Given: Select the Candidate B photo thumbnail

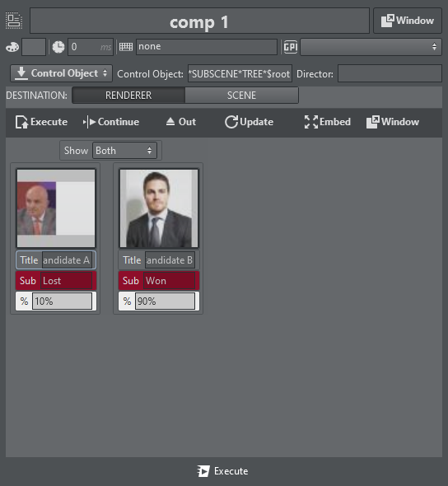Looking at the screenshot, I should 159,208.
